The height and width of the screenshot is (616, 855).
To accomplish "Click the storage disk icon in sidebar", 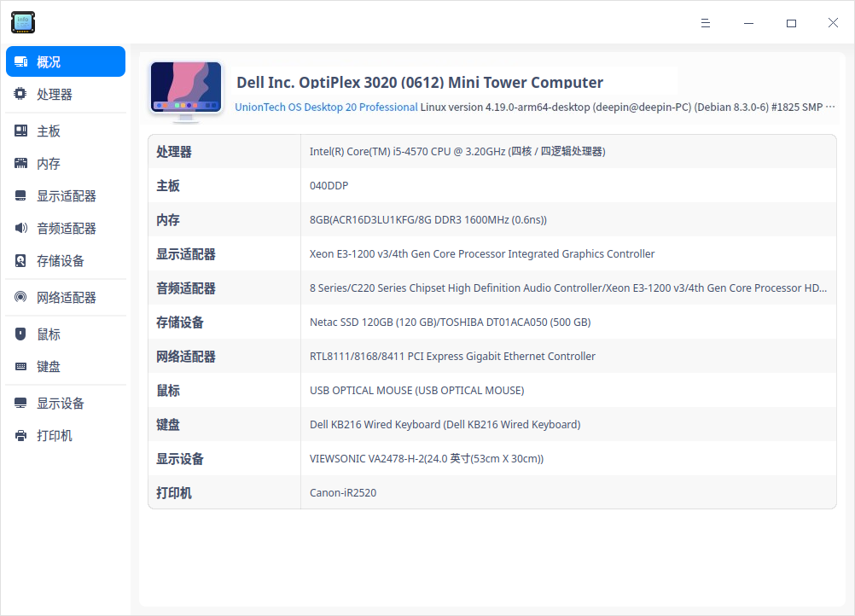I will pyautogui.click(x=20, y=260).
